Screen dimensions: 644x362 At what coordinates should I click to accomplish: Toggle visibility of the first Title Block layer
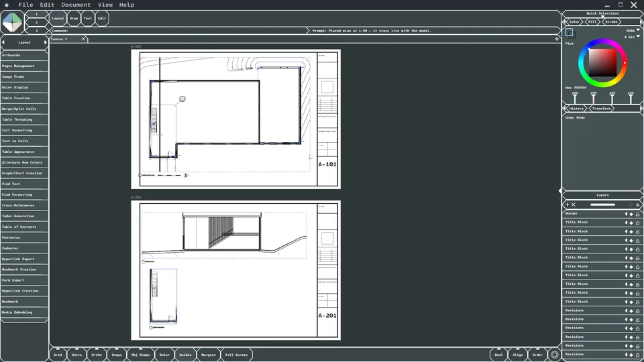click(631, 223)
